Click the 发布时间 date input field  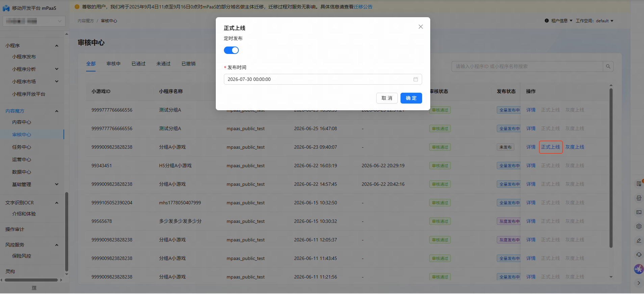(x=323, y=79)
